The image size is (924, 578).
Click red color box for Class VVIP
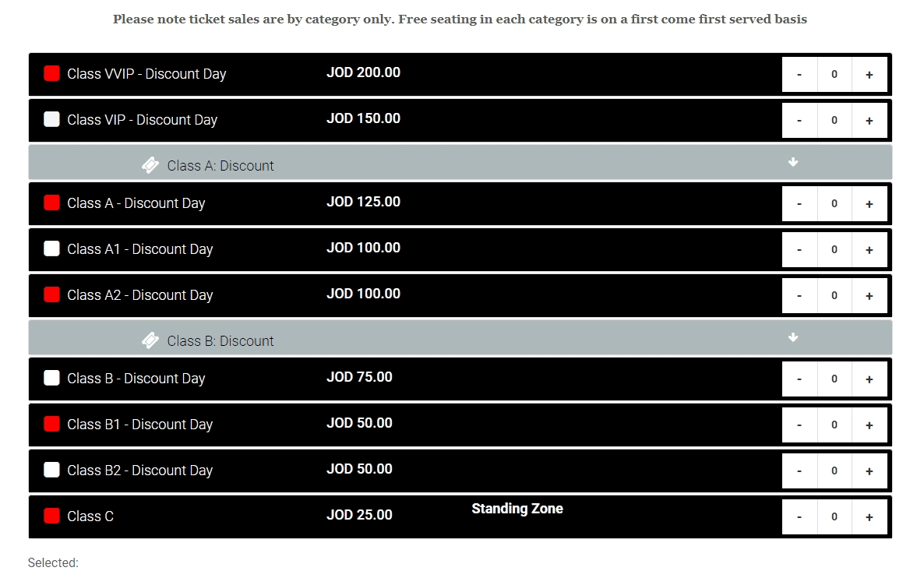(52, 73)
